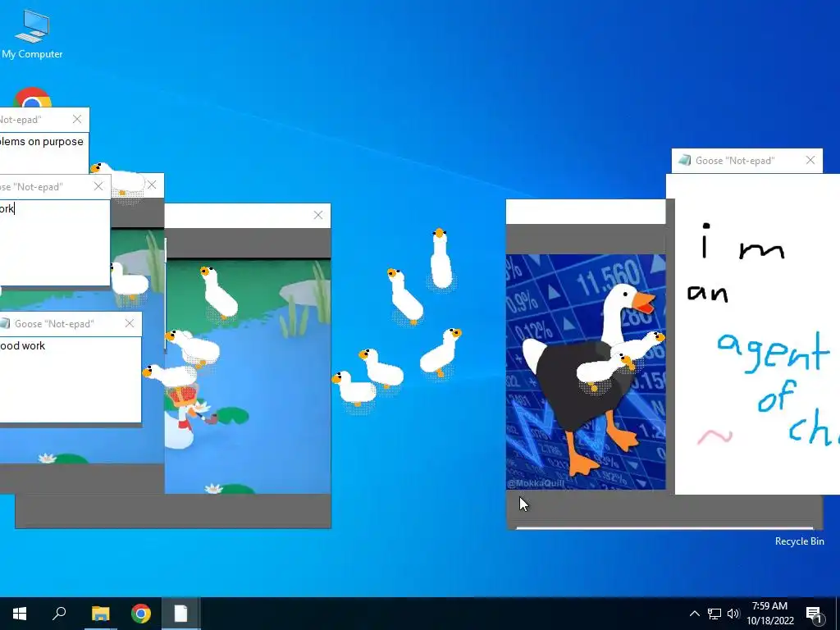This screenshot has height=630, width=840.
Task: Open File Explorer from taskbar
Action: [100, 614]
